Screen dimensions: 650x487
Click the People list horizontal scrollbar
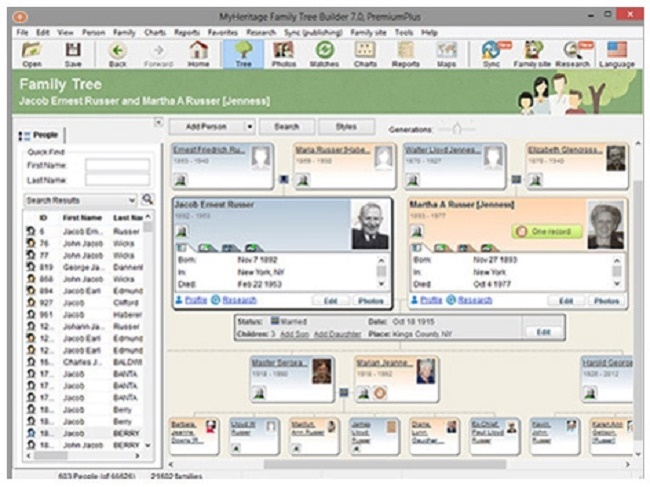click(x=51, y=456)
